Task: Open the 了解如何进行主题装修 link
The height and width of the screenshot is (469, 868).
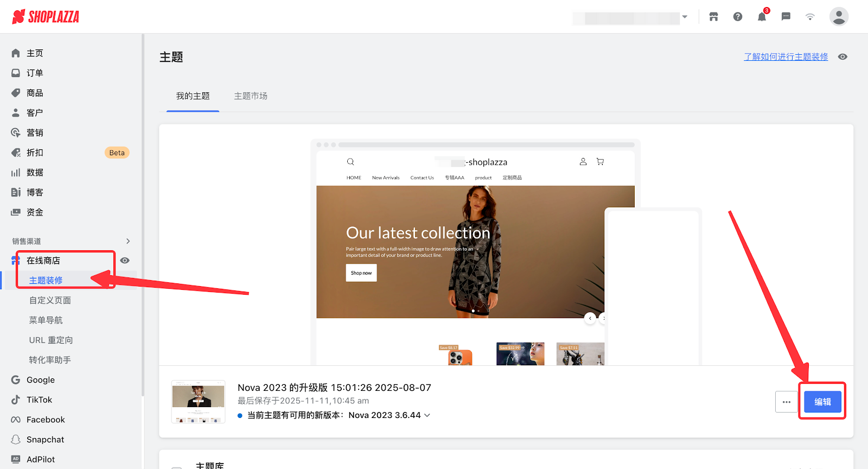Action: pyautogui.click(x=786, y=57)
